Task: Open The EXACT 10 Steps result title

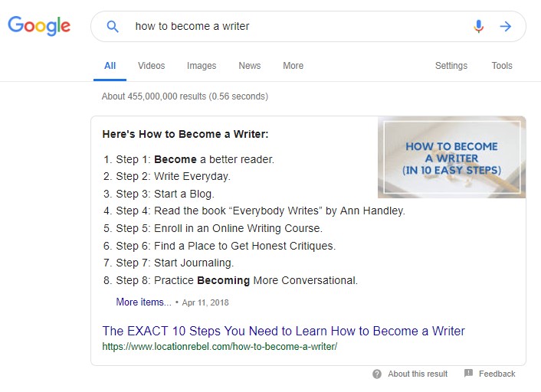Action: point(284,331)
